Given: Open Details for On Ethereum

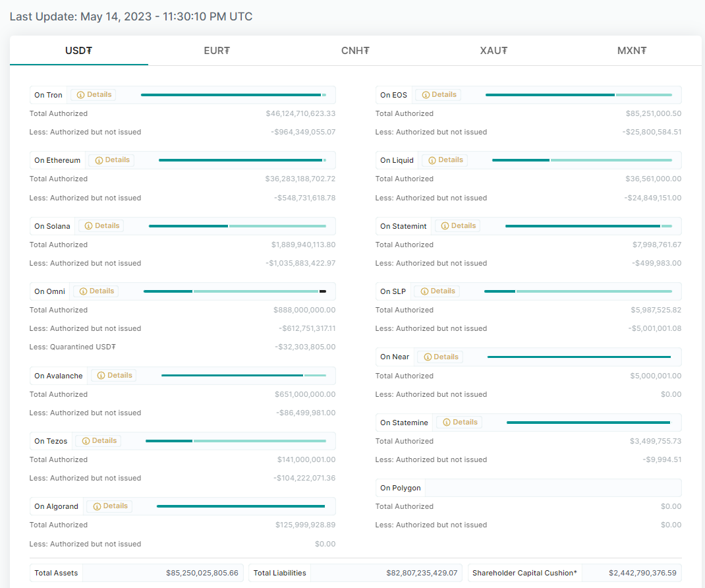Looking at the screenshot, I should point(112,160).
